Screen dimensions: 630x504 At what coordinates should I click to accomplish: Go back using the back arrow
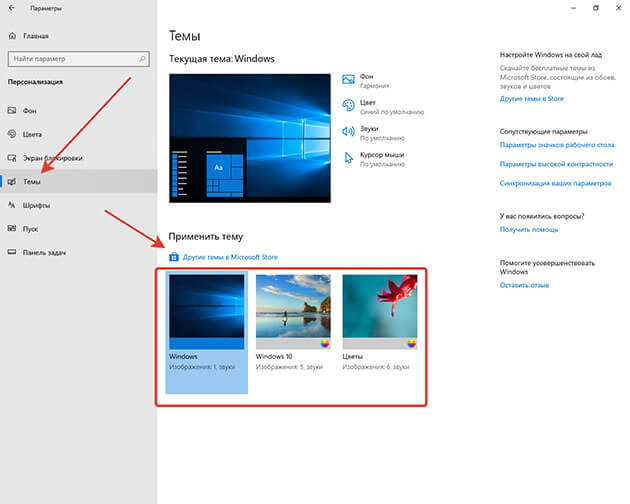point(12,8)
